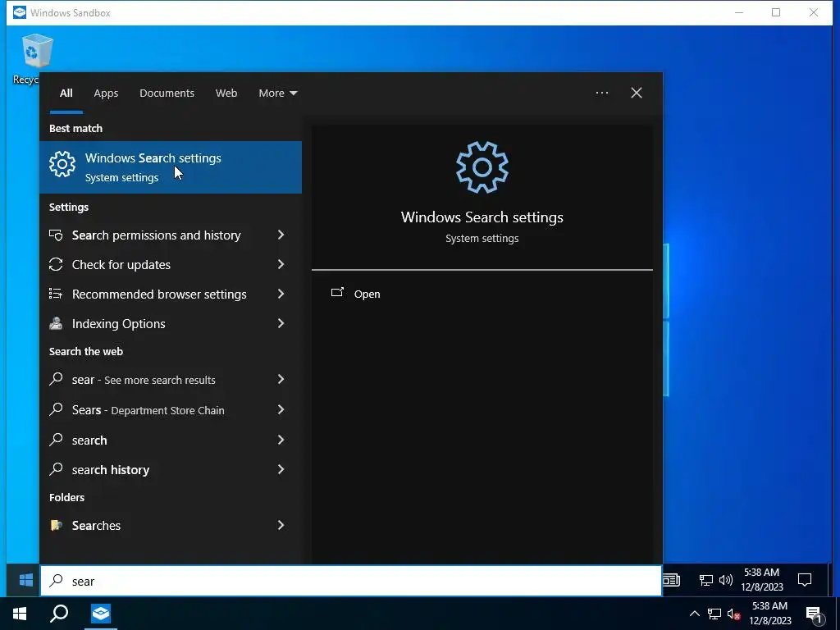Click the icon beside Recommended browser settings
Viewport: 840px width, 630px height.
point(57,294)
